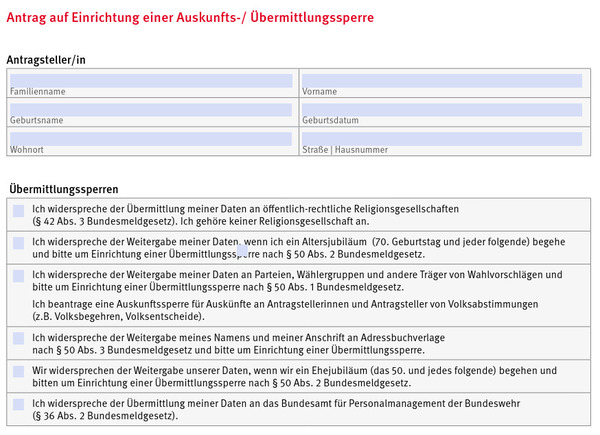The height and width of the screenshot is (435, 600).
Task: Select the Geburtsdatum input field
Action: [x=442, y=110]
